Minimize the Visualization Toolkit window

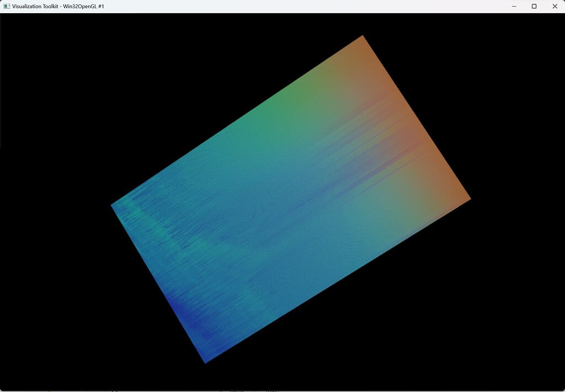point(514,6)
